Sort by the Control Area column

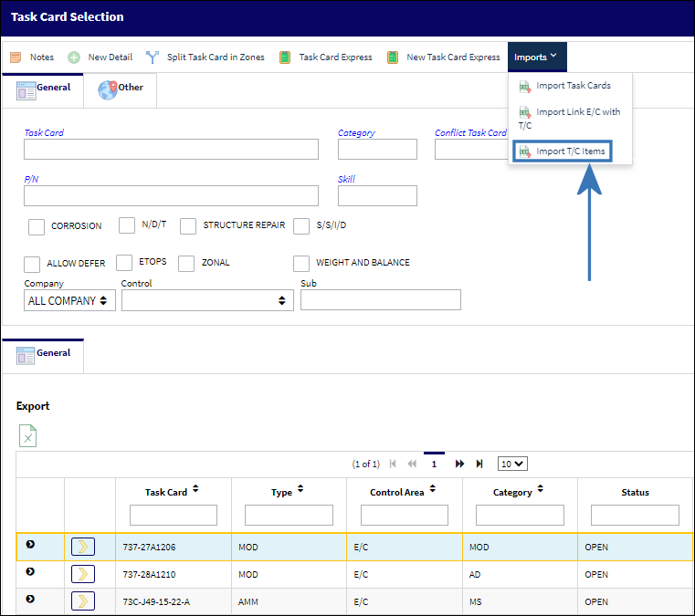(x=433, y=489)
